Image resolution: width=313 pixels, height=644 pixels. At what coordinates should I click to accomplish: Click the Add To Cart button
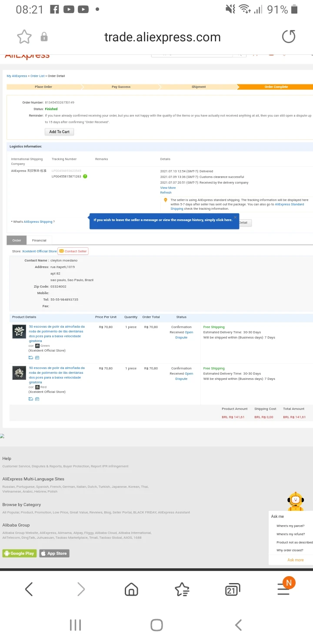coord(59,131)
